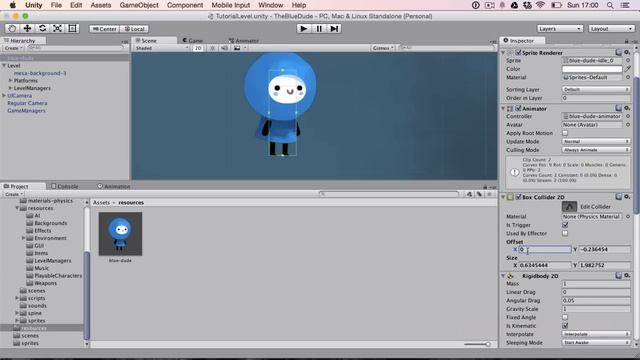The height and width of the screenshot is (360, 640).
Task: Open the Component menu
Action: point(185,5)
